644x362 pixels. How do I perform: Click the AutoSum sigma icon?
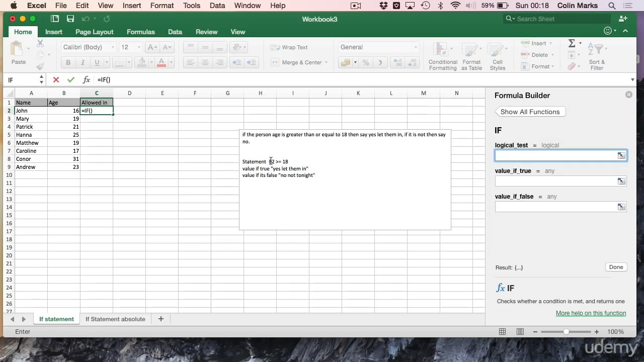coord(572,43)
